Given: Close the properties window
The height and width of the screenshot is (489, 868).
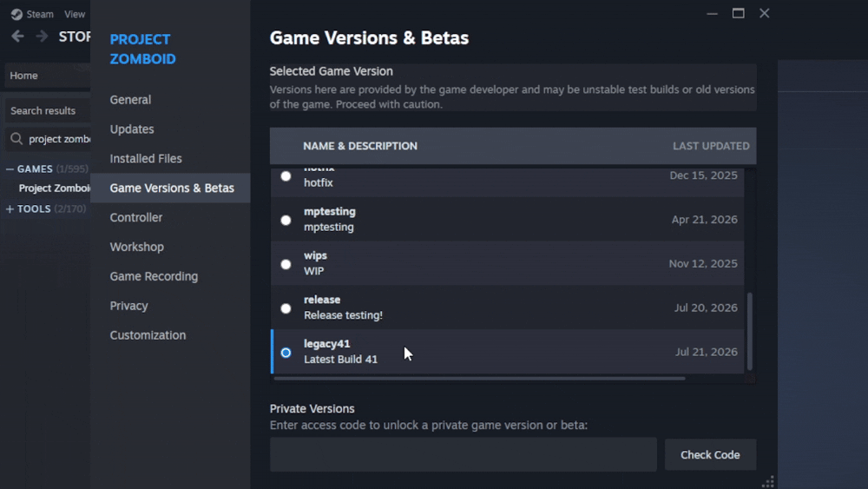Looking at the screenshot, I should click(764, 13).
